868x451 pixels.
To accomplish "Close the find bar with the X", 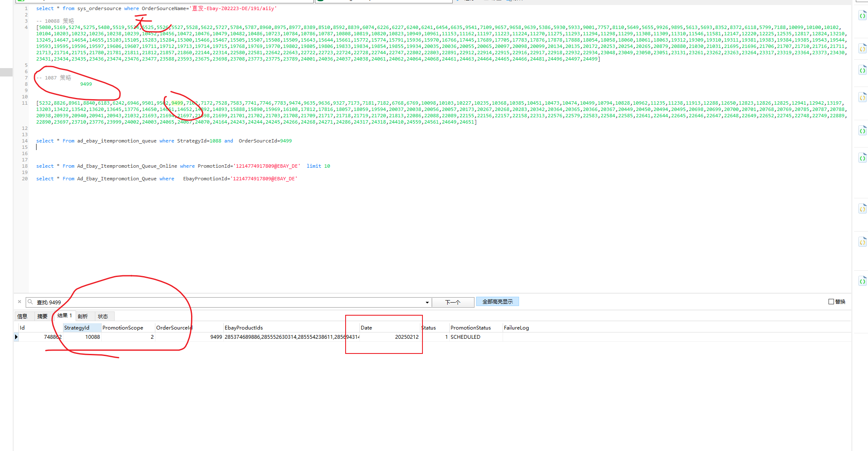I will click(19, 302).
